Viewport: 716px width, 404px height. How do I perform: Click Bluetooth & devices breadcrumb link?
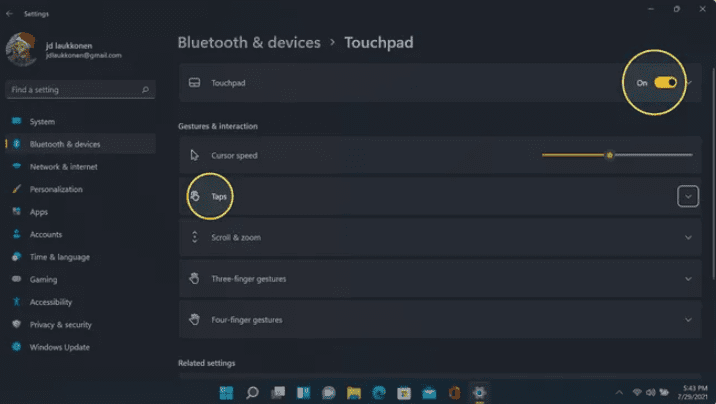click(249, 43)
